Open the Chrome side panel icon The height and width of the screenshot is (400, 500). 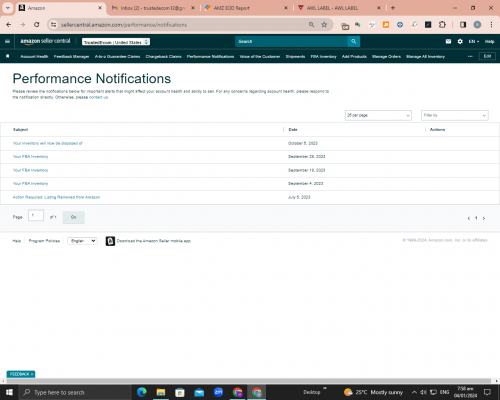(x=463, y=25)
